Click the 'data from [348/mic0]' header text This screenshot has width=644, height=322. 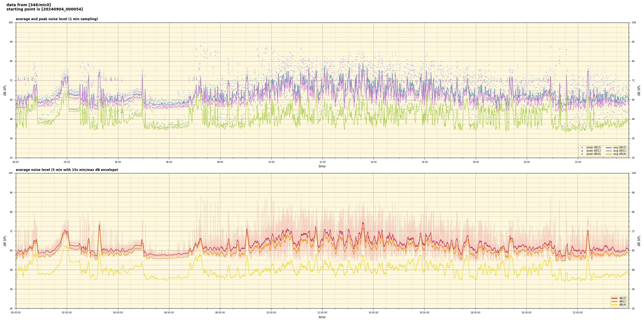[x=28, y=5]
